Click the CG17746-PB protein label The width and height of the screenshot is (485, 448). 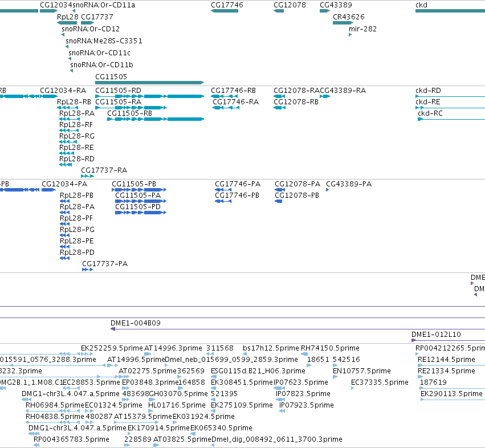tap(237, 196)
